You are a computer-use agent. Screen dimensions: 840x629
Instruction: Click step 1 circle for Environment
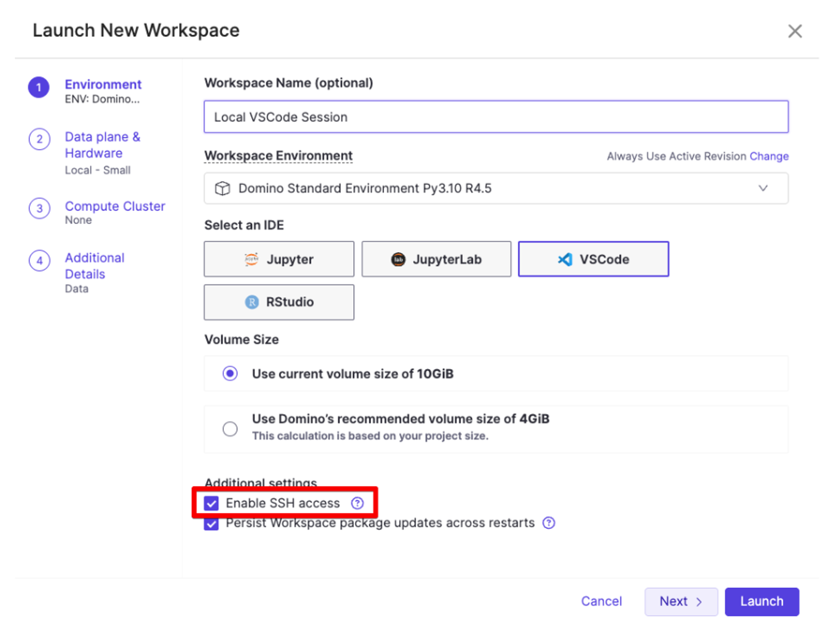(39, 87)
